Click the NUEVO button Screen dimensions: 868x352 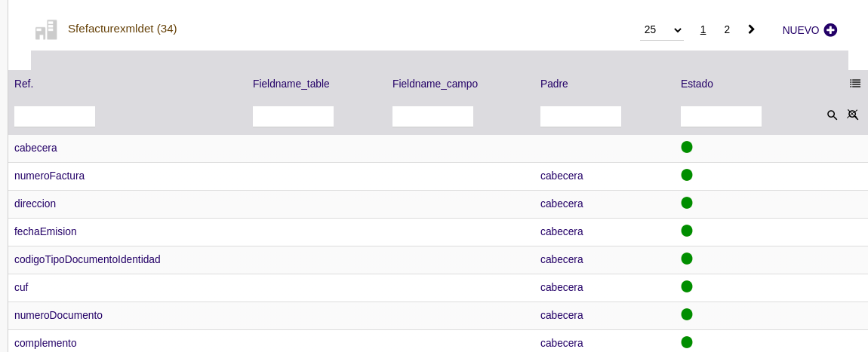click(809, 30)
